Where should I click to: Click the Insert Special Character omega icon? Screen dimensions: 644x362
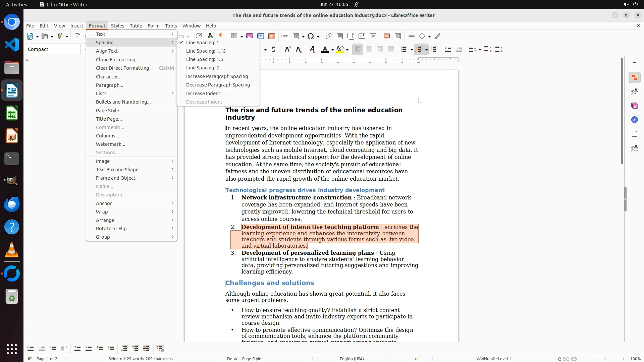click(x=311, y=36)
